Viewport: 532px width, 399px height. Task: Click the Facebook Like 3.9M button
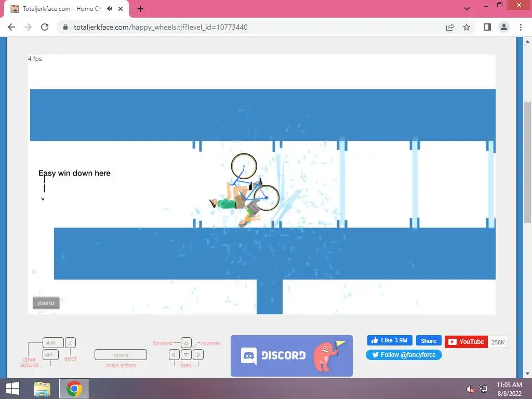[x=390, y=340]
